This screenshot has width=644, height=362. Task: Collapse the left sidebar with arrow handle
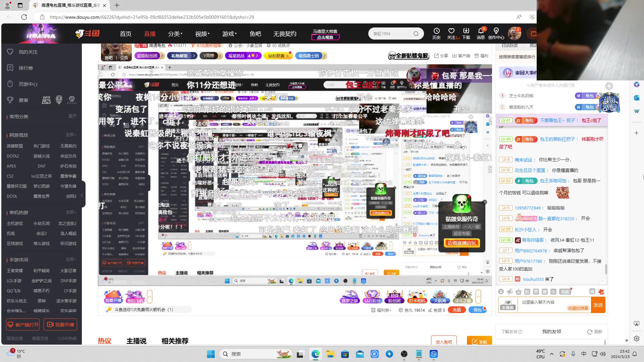82,194
